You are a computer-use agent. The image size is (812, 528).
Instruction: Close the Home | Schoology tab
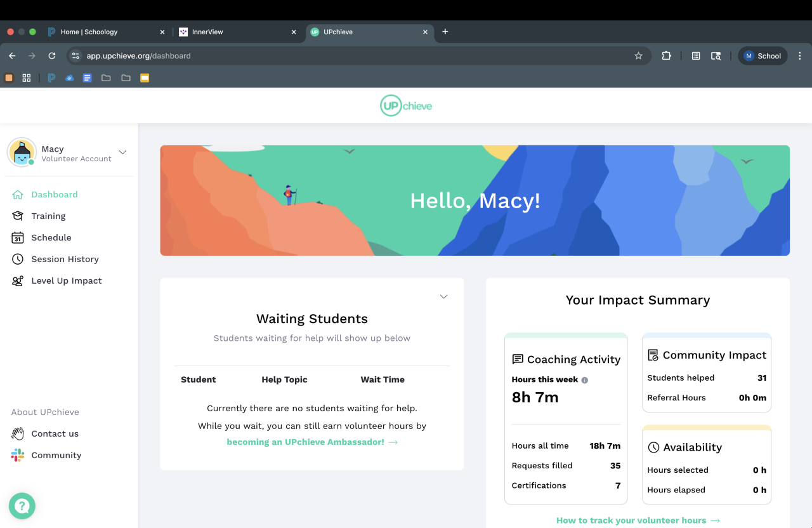click(x=162, y=32)
